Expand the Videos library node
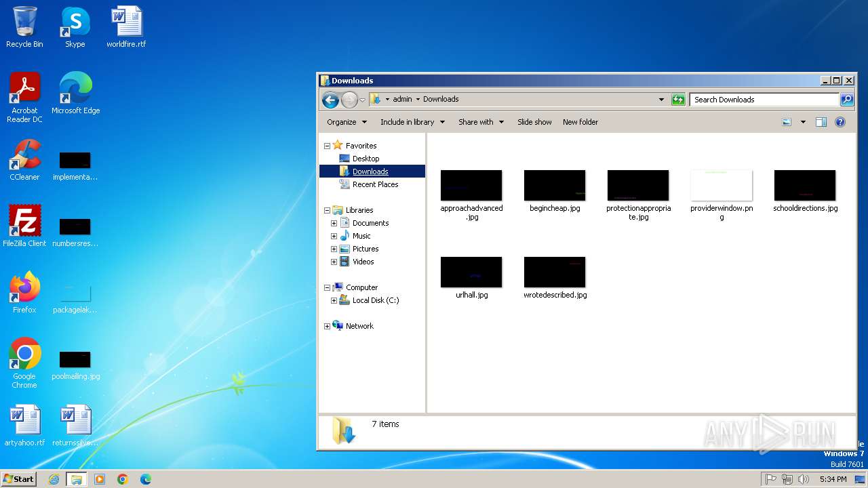The image size is (868, 488). click(334, 262)
